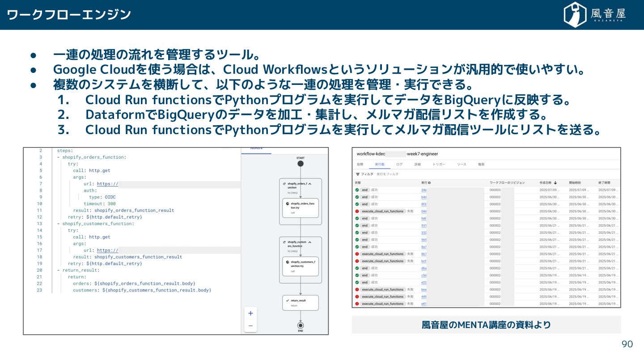Image resolution: width=644 pixels, height=362 pixels.
Task: Click the 実行をフィルタ filter input field
Action: pos(387,174)
